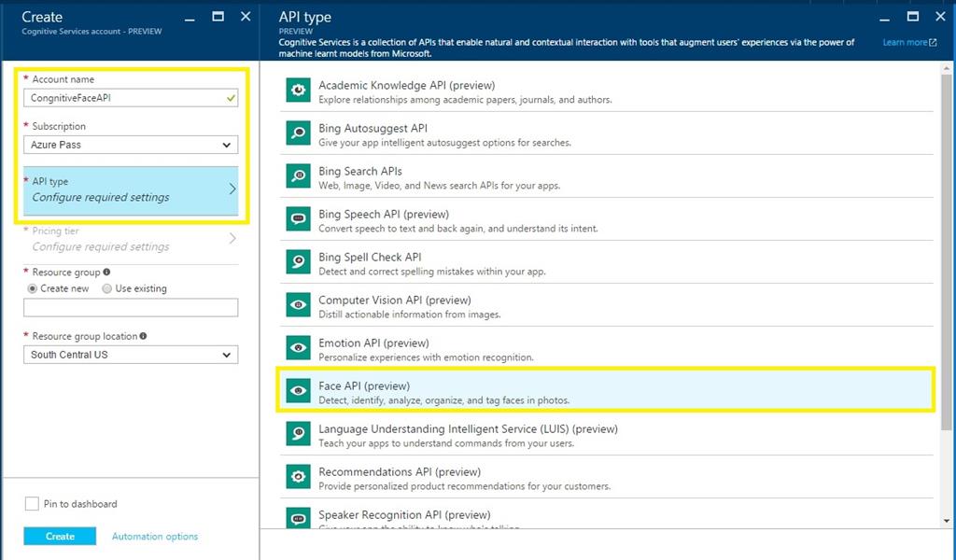Select the Create new resource group option
The width and height of the screenshot is (956, 560).
[32, 289]
